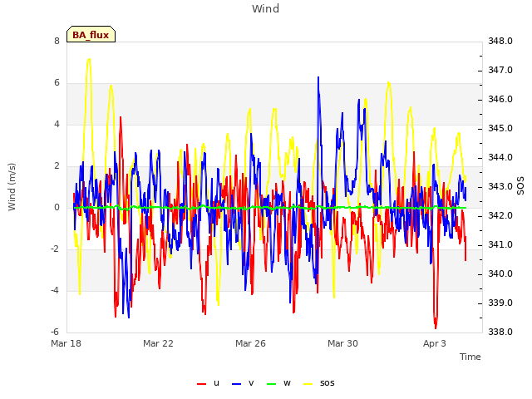Viewport: 532px width, 399px height.
Task: Click the left axis value 8
Action: (57, 42)
